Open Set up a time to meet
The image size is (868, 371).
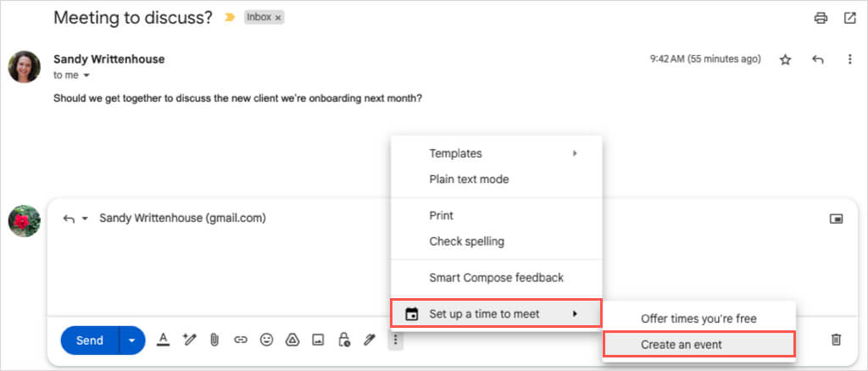pyautogui.click(x=496, y=314)
